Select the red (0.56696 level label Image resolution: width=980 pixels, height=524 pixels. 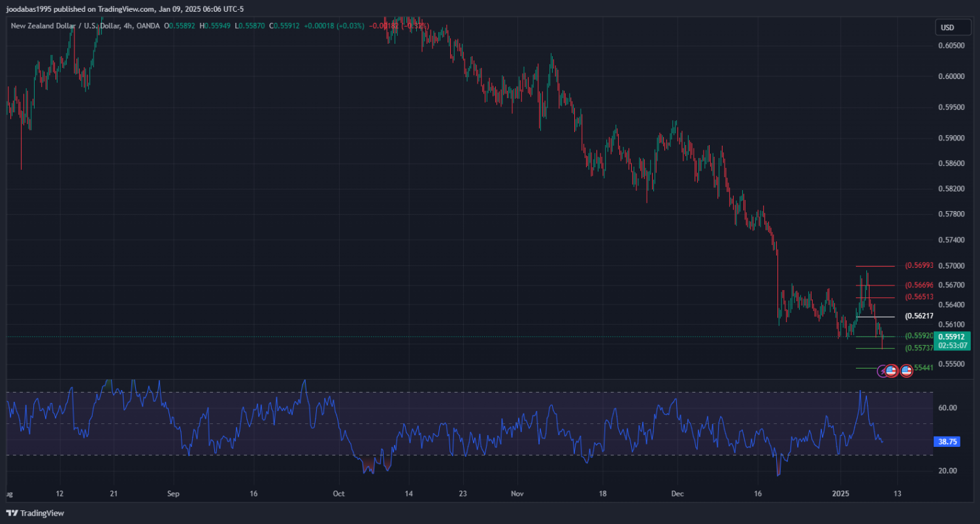918,286
